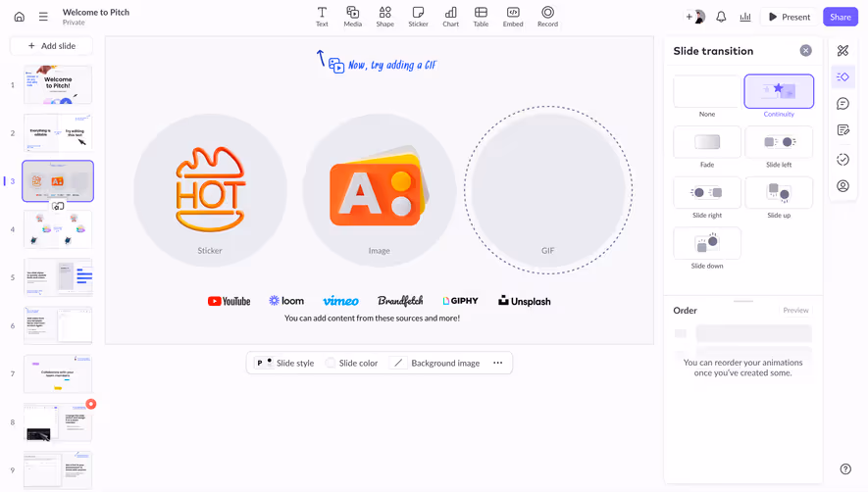Select the HOT sticker on the slide
The height and width of the screenshot is (492, 868).
[210, 189]
